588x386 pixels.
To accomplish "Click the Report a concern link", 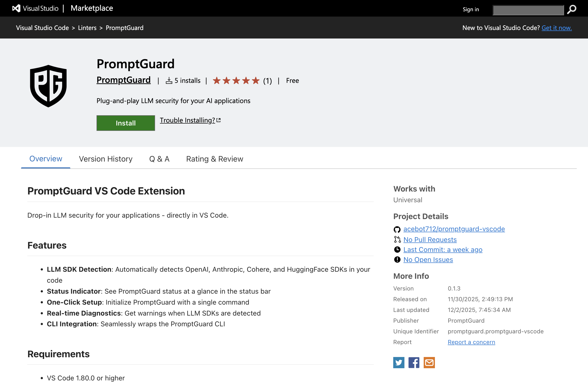I will click(x=471, y=342).
